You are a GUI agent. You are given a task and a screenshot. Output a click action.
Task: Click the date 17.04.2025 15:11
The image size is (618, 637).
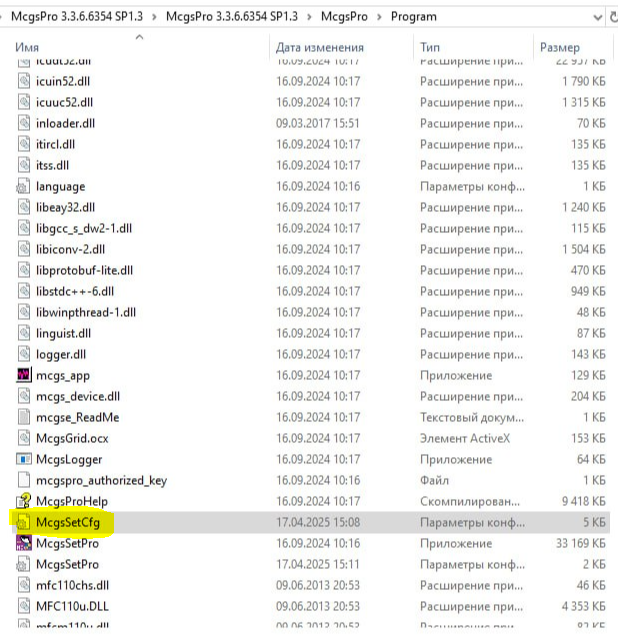[x=318, y=564]
